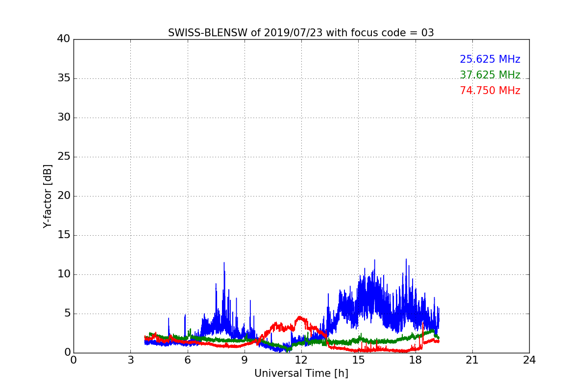This screenshot has height=392, width=588.
Task: Select the 37.625 MHz legend label
Action: 490,75
